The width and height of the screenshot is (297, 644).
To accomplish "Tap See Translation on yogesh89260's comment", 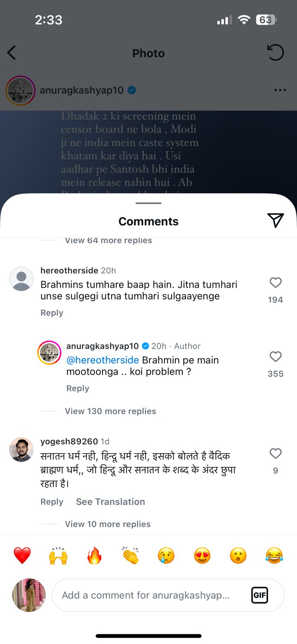I will point(111,502).
